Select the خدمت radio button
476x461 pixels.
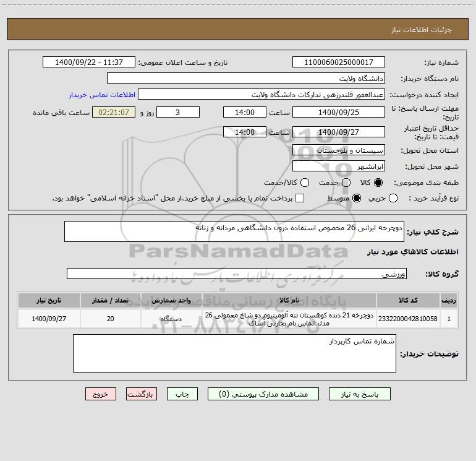point(346,183)
